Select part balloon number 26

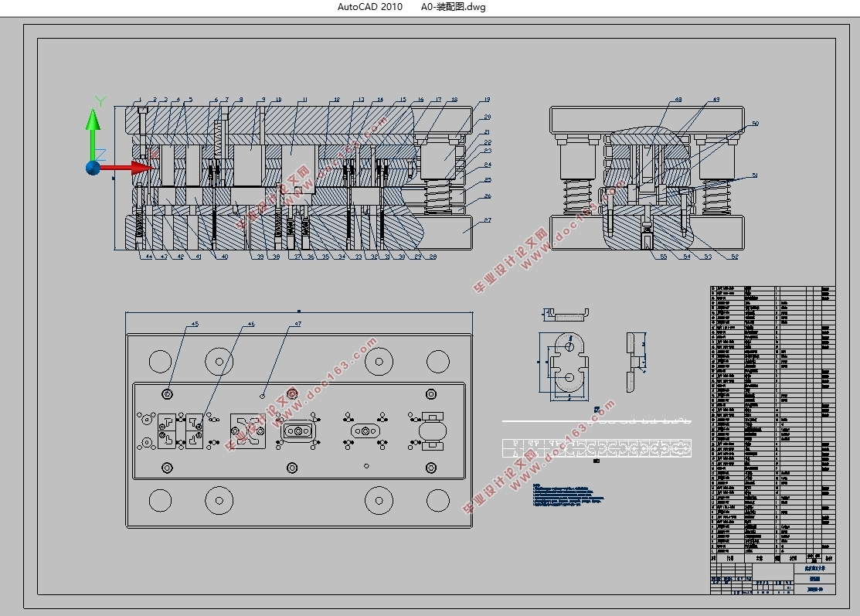point(488,196)
